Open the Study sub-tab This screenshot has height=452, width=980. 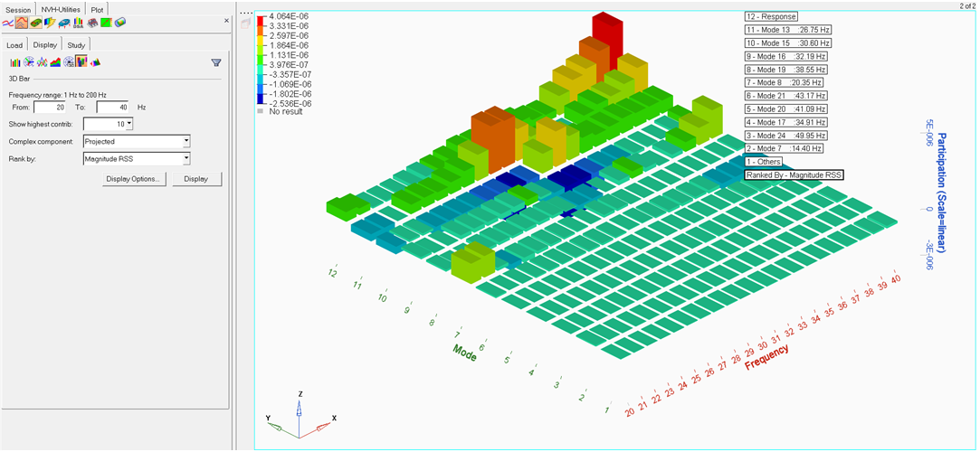click(76, 45)
